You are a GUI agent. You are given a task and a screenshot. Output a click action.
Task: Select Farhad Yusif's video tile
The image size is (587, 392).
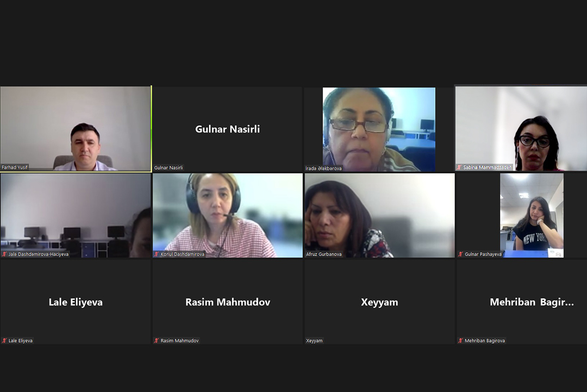pos(75,129)
